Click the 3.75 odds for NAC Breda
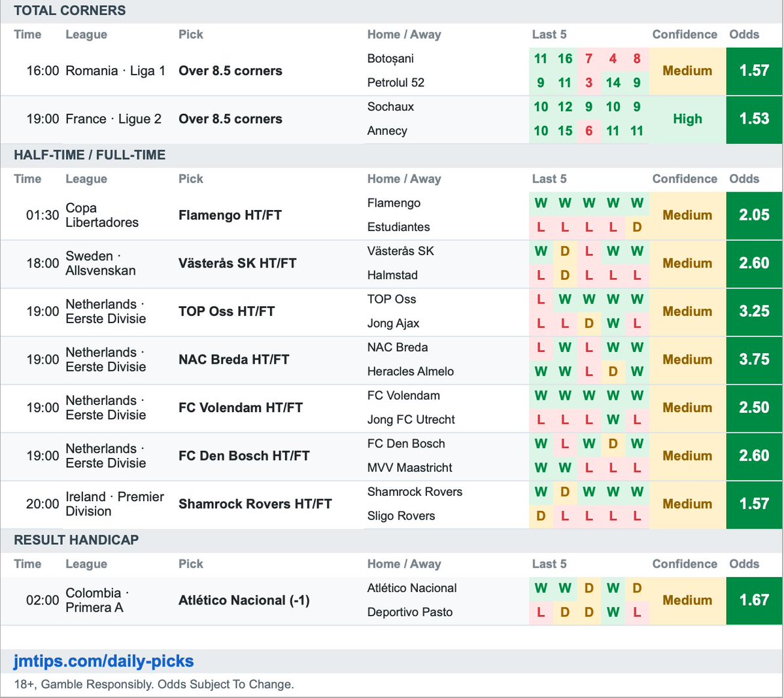The height and width of the screenshot is (698, 784). coord(754,359)
